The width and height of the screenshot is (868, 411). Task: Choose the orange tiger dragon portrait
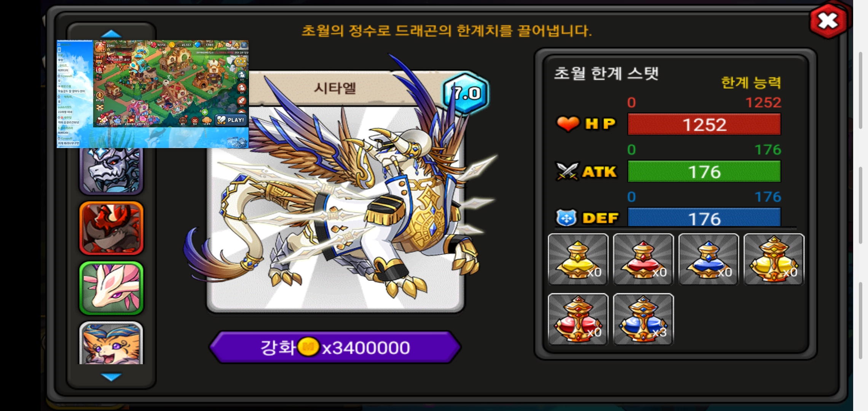tap(111, 343)
